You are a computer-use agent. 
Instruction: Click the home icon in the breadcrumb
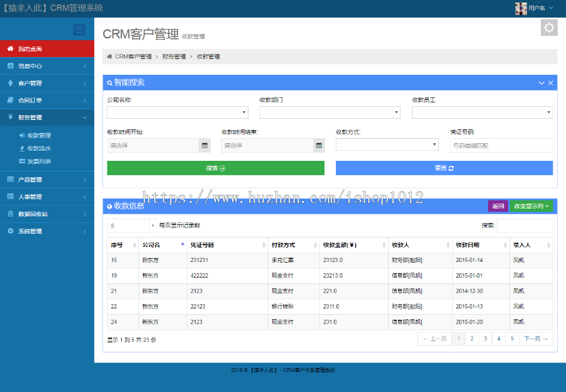[x=109, y=56]
